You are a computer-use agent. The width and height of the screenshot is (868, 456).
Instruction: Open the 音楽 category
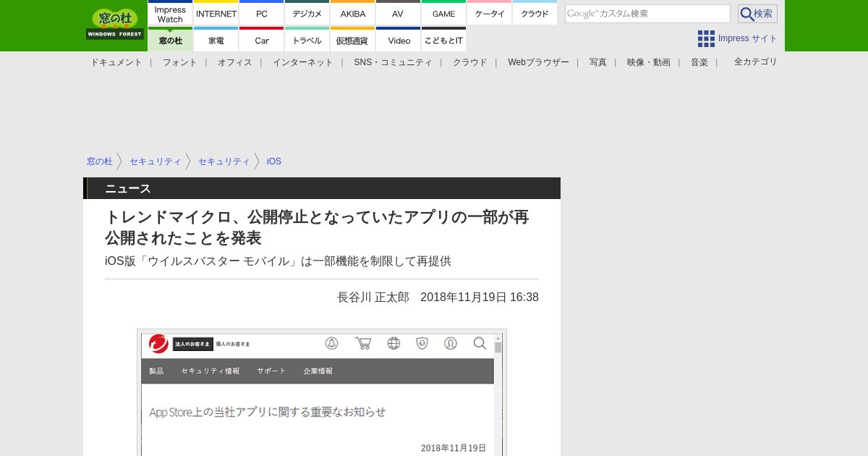[x=699, y=62]
